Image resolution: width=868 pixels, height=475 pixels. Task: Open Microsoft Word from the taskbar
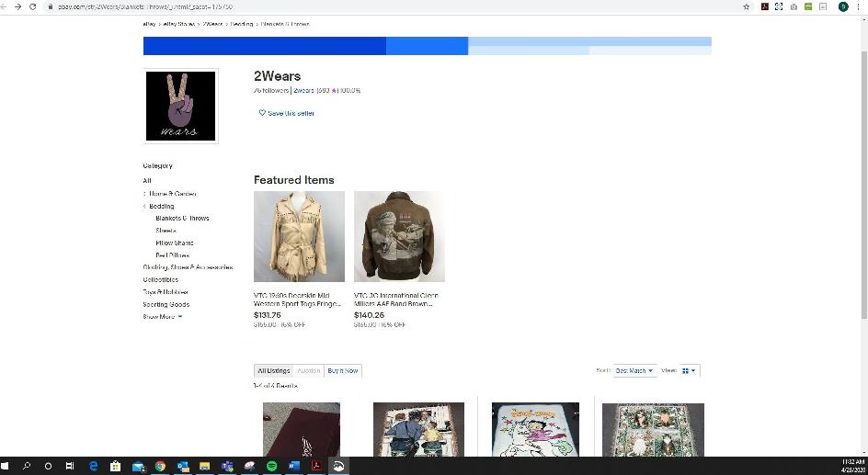coord(294,466)
